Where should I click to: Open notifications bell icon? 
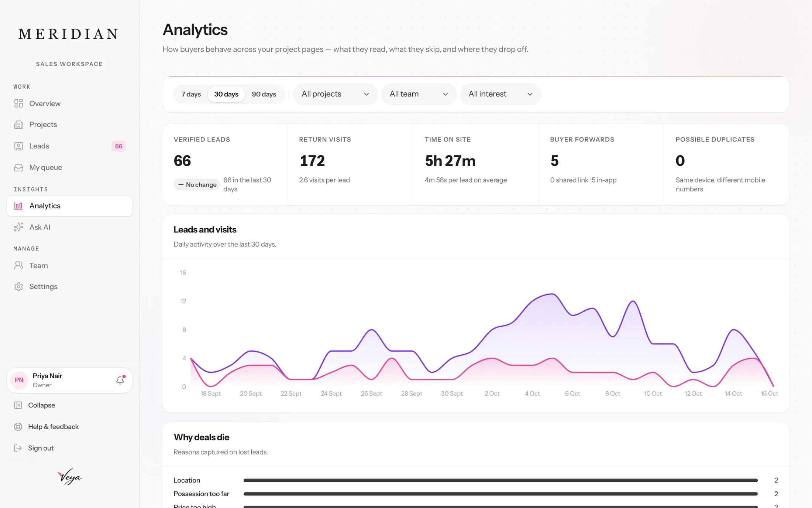(120, 380)
